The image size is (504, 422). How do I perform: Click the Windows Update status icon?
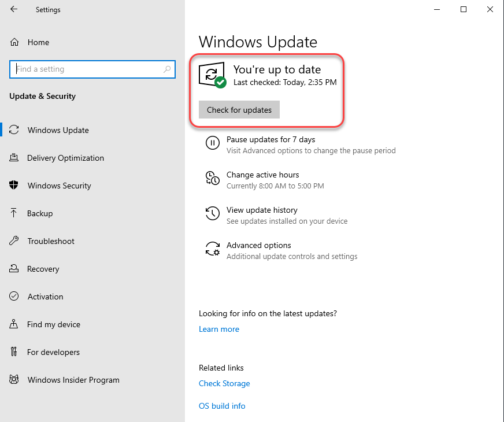(212, 75)
